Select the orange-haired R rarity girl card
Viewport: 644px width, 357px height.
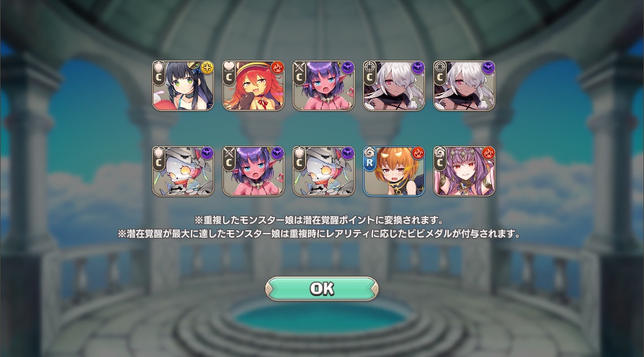click(x=394, y=171)
